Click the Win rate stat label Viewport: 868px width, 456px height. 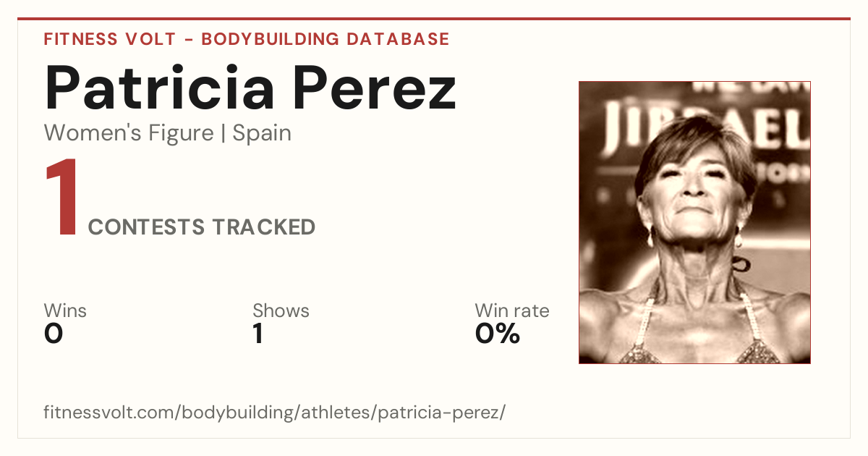point(511,311)
